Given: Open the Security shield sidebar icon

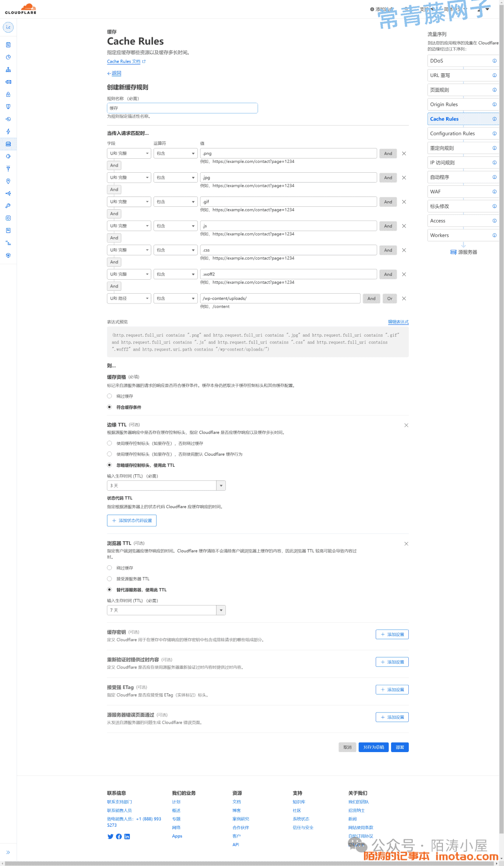Looking at the screenshot, I should click(x=8, y=107).
